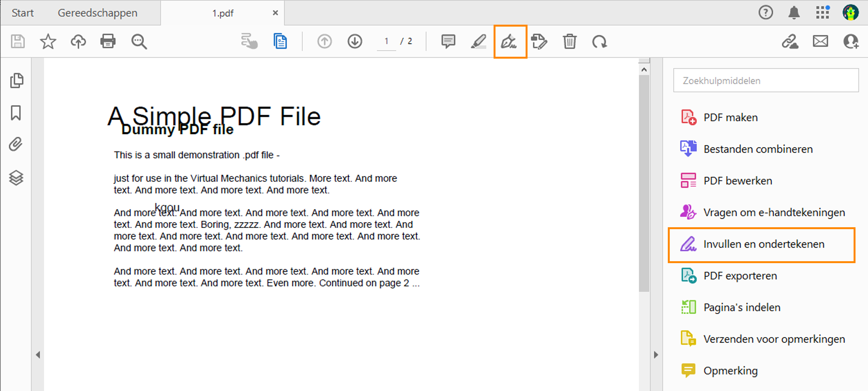
Task: Collapse the right tools panel arrow
Action: point(656,354)
